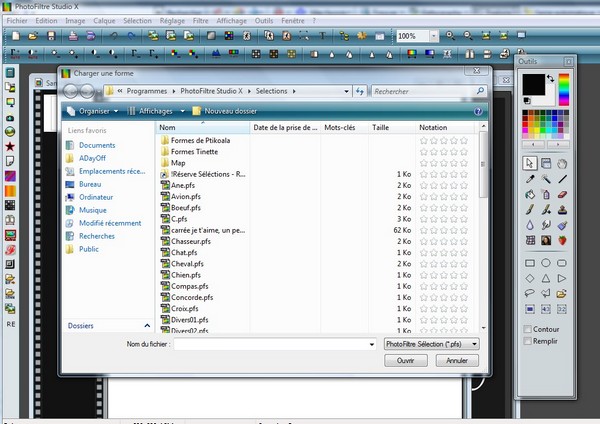Click the Ouvrir button

[x=406, y=360]
